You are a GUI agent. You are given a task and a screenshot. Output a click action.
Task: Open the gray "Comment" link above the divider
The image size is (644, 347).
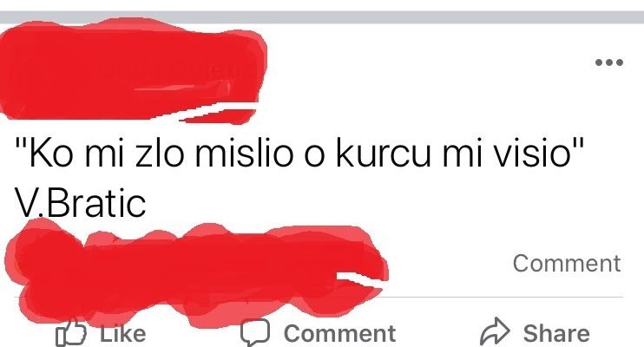coord(567,263)
